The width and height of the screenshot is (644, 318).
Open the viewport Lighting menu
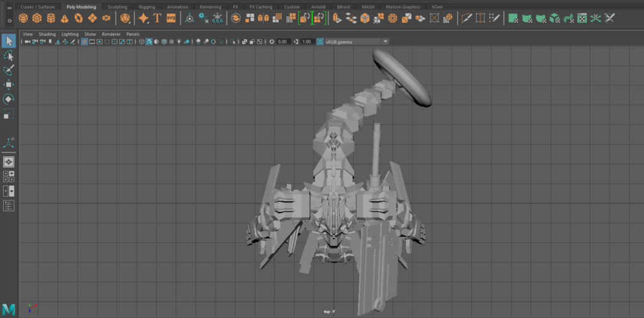click(70, 34)
